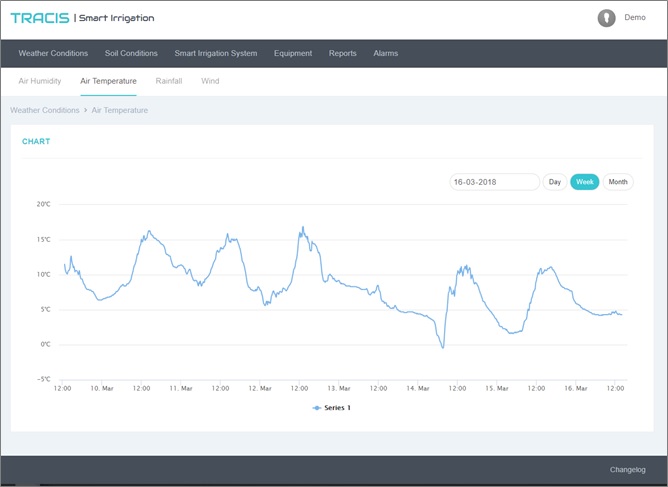Click Air Temperature breadcrumb item
Screen dimensions: 668x487
tap(120, 110)
